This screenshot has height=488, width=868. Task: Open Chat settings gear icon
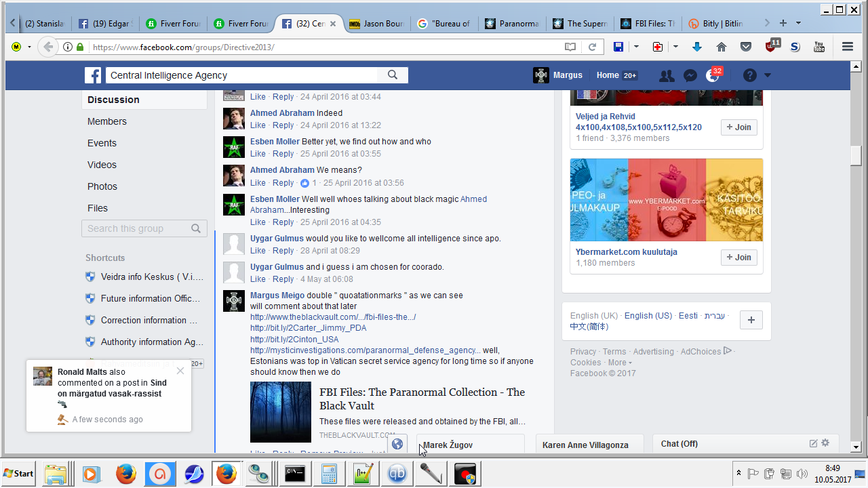coord(825,443)
